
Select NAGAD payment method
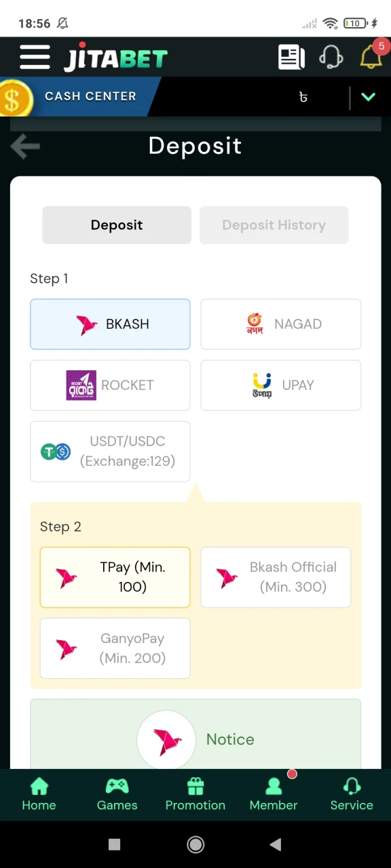pyautogui.click(x=280, y=324)
